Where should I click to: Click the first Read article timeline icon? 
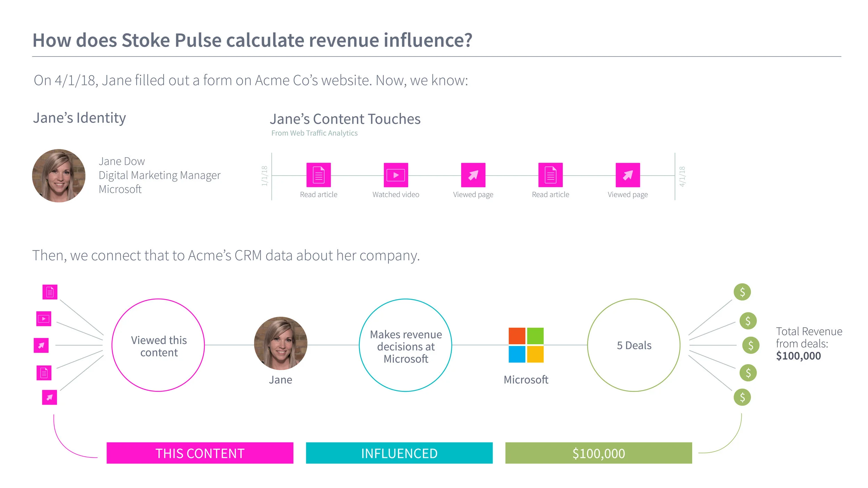[318, 175]
